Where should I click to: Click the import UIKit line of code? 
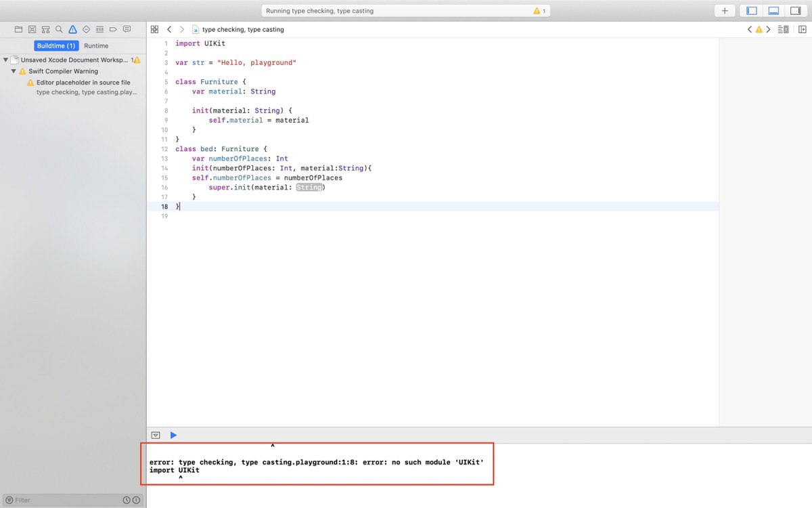click(x=200, y=43)
